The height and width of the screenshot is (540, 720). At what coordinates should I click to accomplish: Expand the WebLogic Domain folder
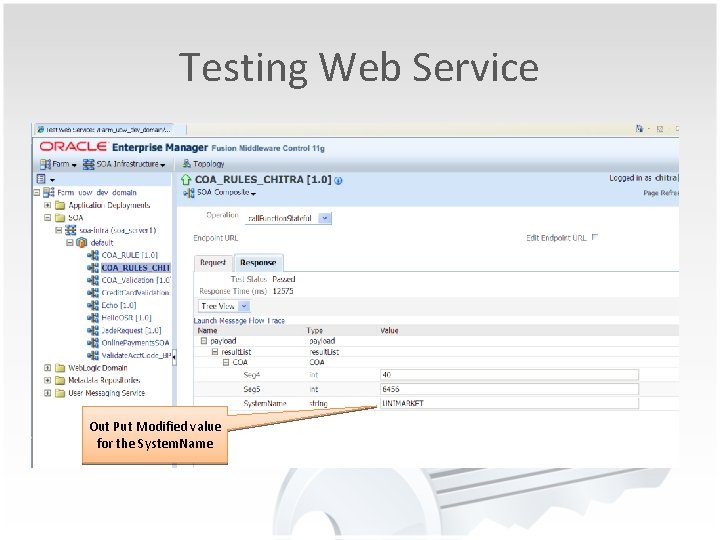[x=47, y=368]
